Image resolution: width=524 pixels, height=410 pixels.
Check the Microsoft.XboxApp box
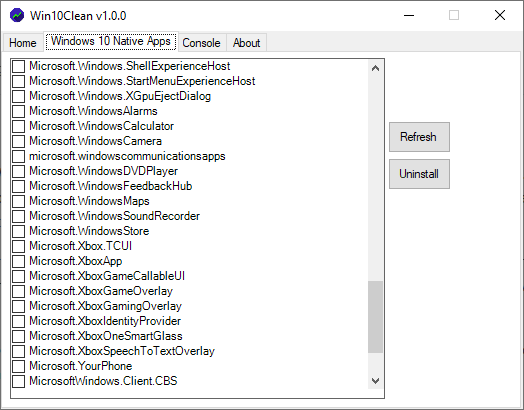(x=18, y=261)
